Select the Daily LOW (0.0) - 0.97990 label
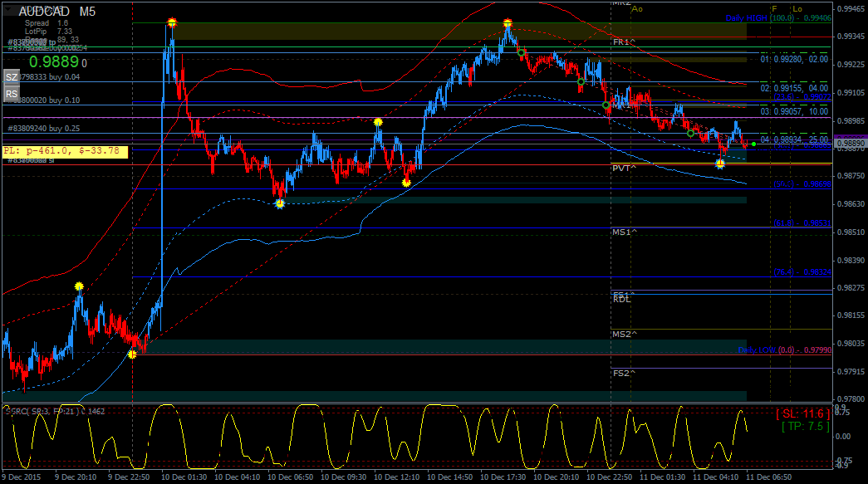868x484 pixels. click(x=784, y=350)
